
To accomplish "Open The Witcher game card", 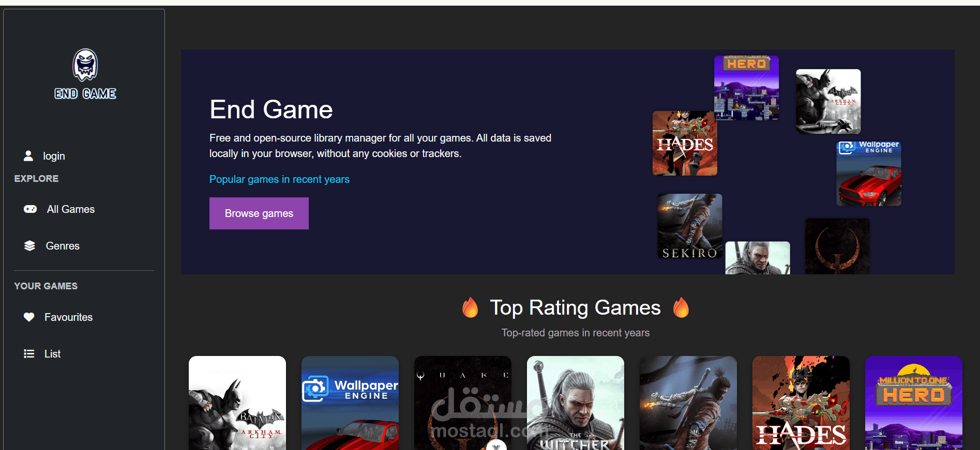I will tap(576, 403).
